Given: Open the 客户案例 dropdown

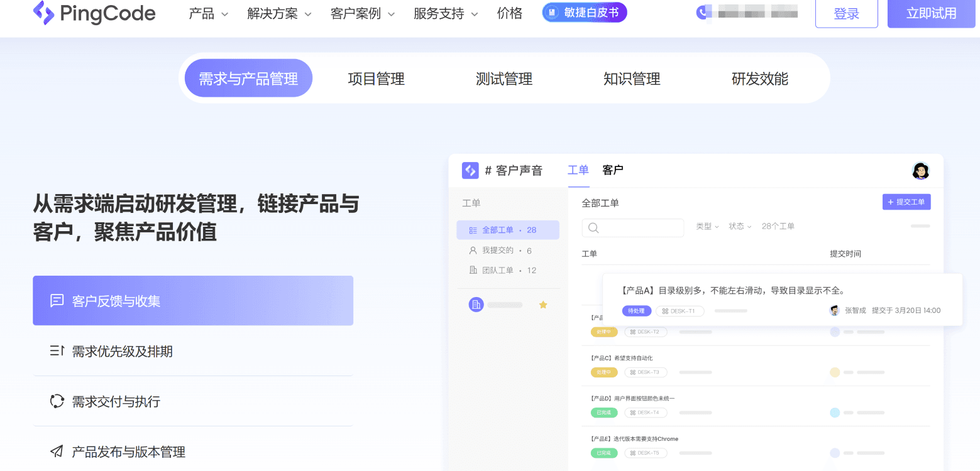Looking at the screenshot, I should click(x=363, y=14).
